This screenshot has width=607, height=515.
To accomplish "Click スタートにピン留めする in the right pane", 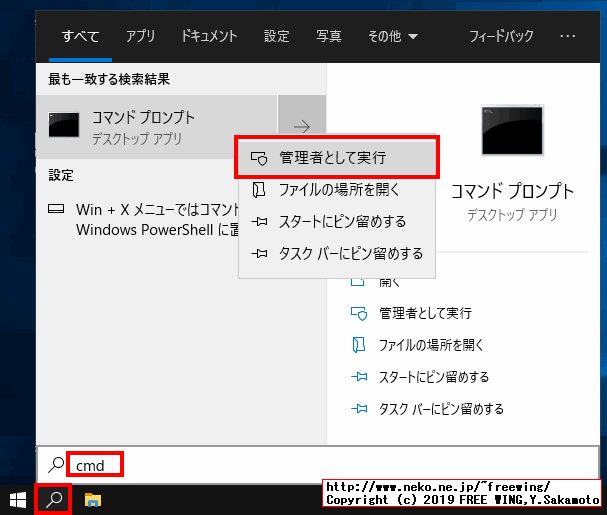I will coord(434,377).
